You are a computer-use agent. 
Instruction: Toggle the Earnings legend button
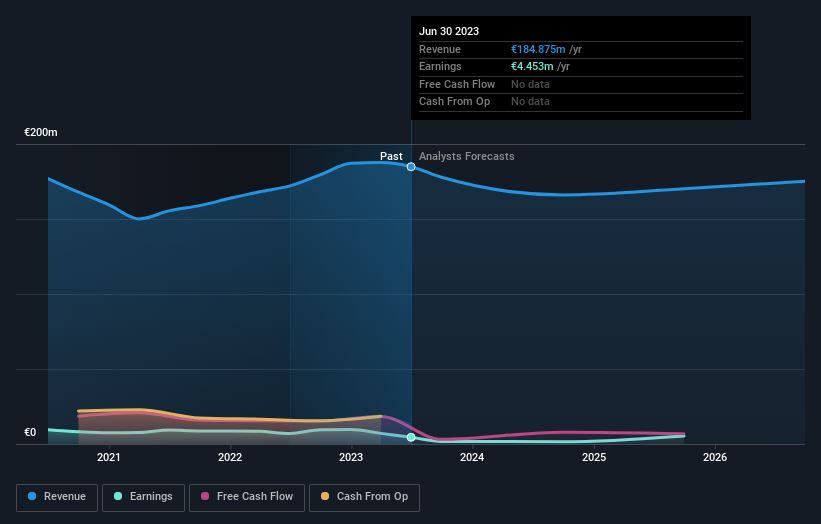[143, 497]
